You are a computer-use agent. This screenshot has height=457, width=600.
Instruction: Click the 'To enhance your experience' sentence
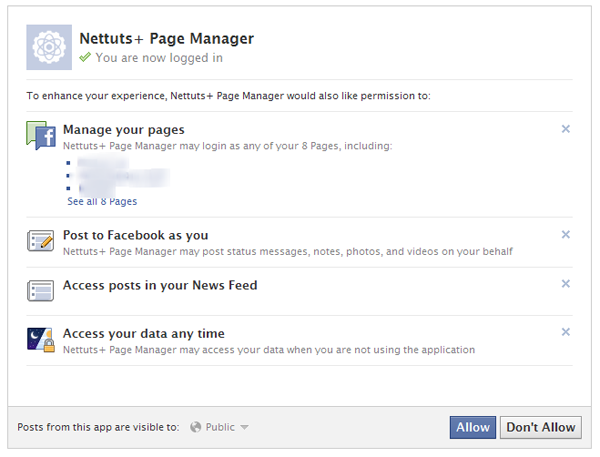228,96
